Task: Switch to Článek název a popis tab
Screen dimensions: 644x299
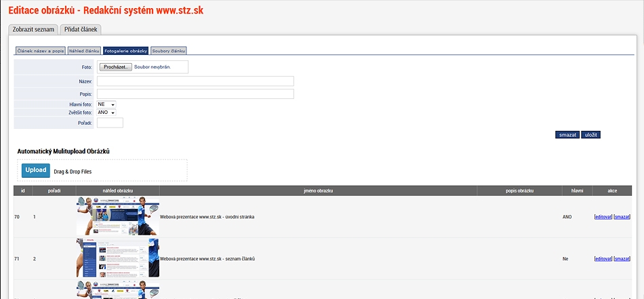Action: (x=41, y=51)
